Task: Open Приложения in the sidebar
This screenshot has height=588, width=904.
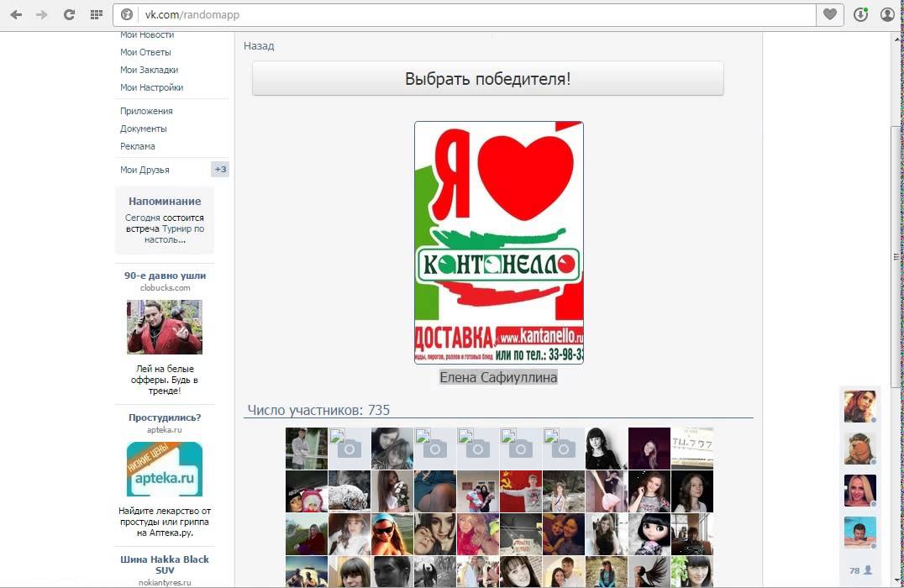Action: coord(146,111)
